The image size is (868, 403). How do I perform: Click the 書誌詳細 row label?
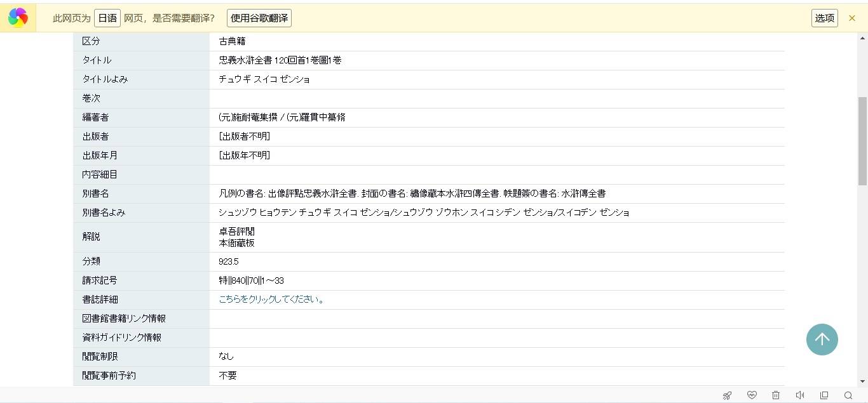point(100,300)
